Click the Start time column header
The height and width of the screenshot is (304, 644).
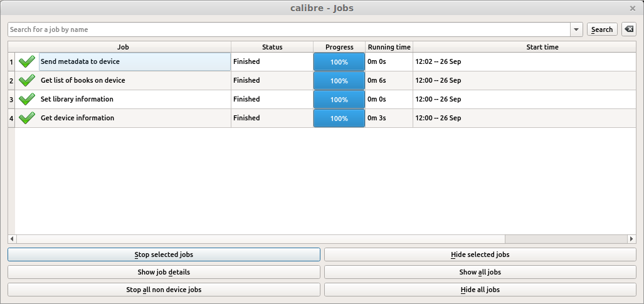point(542,47)
